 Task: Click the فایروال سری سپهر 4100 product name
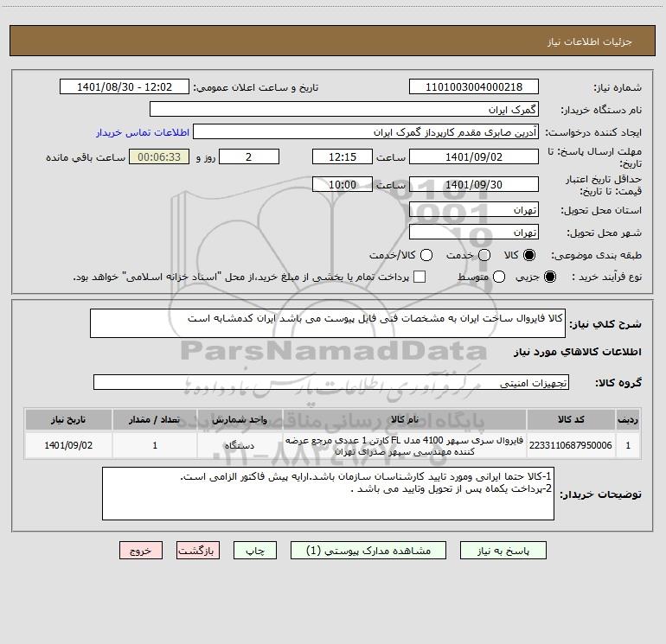click(x=405, y=445)
